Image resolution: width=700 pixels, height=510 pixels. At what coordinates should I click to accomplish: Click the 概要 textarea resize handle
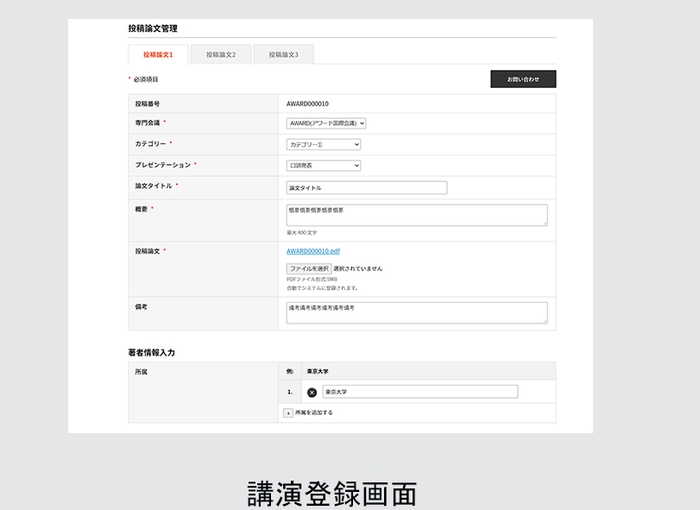coord(544,223)
